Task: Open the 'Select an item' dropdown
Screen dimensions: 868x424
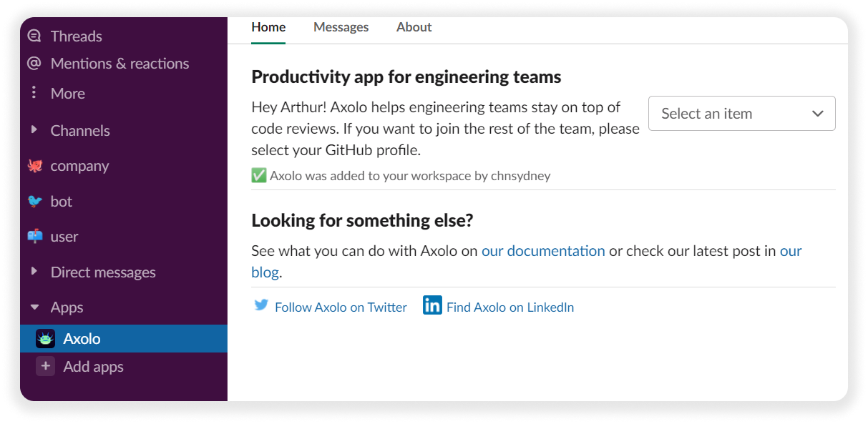Action: click(x=741, y=114)
